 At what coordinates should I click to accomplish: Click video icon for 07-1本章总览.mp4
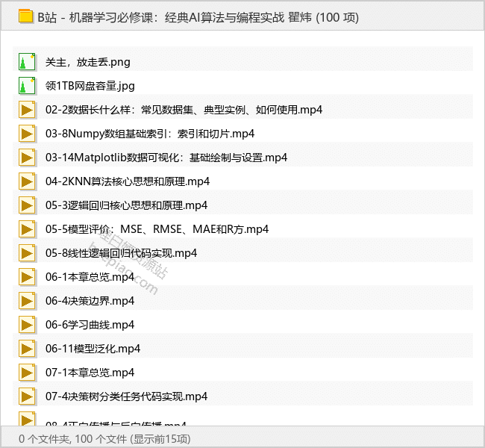click(27, 373)
